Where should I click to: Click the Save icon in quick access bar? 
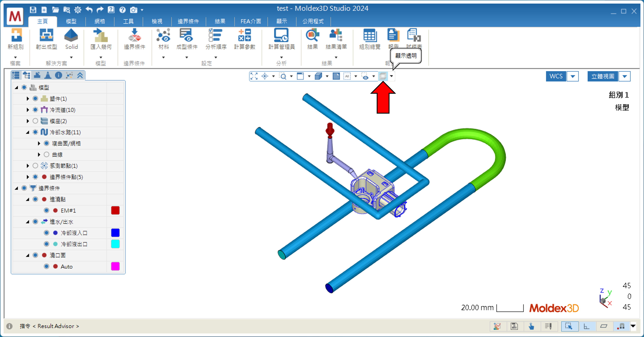[33, 10]
